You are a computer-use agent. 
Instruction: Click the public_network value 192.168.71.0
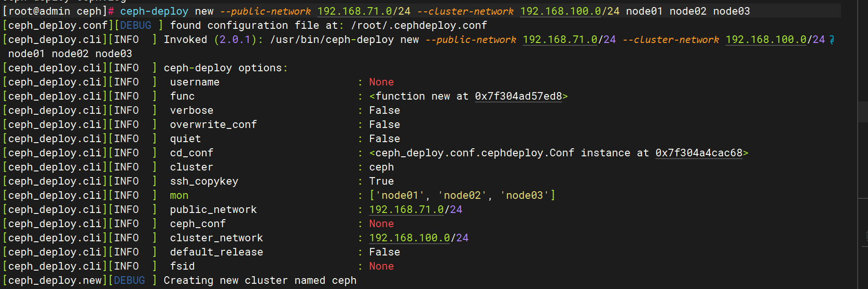pos(406,210)
